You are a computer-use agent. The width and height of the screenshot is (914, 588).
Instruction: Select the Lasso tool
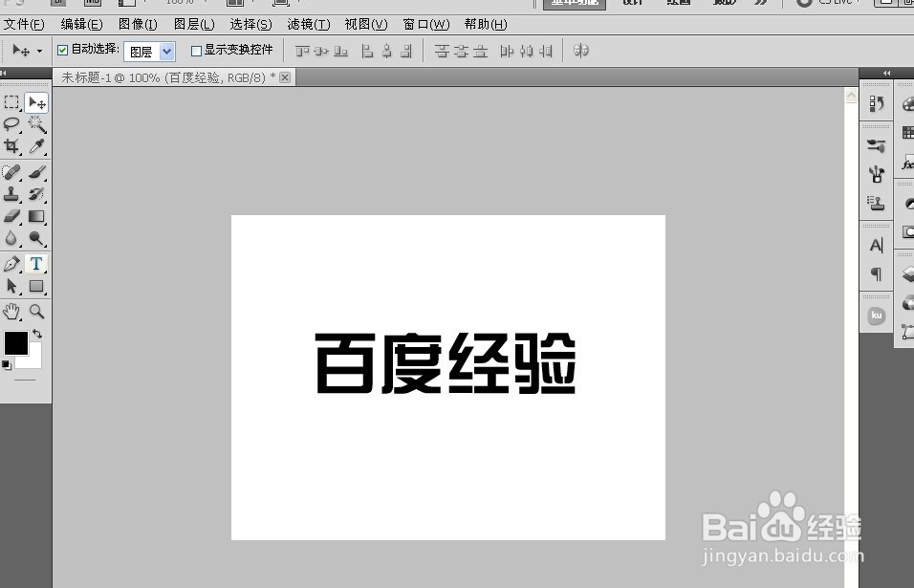[12, 124]
